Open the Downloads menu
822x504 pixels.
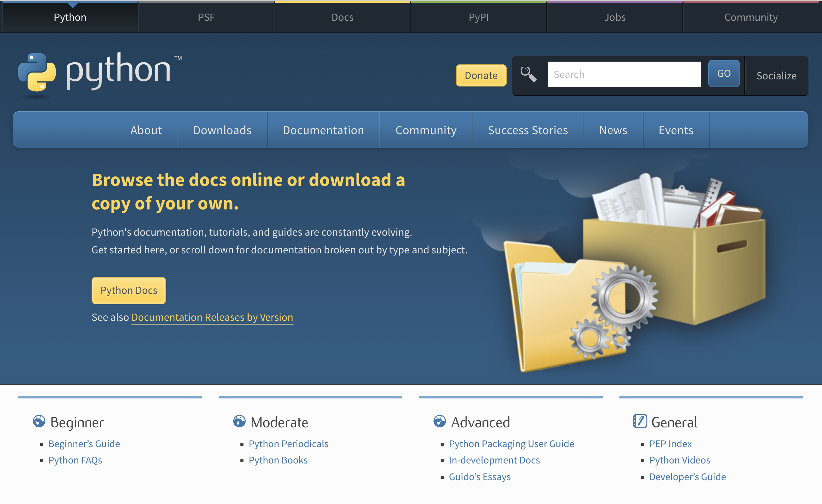click(222, 130)
